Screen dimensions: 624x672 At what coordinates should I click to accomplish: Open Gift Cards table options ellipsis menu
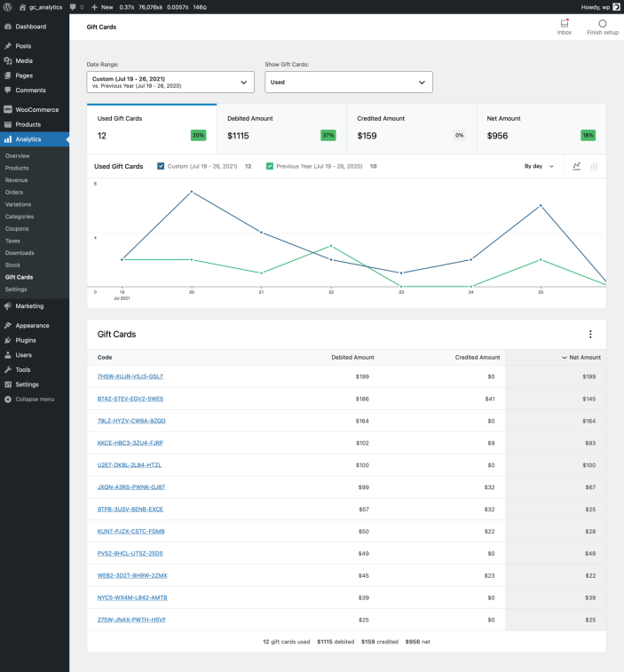(590, 335)
